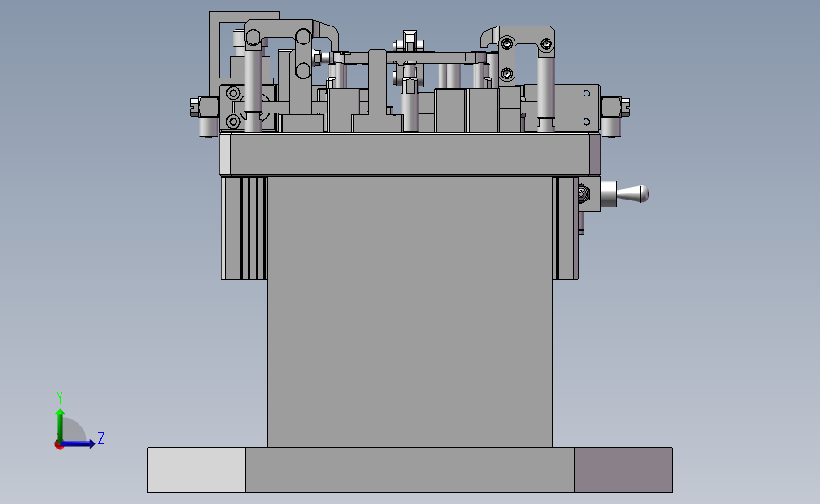The width and height of the screenshot is (820, 504).
Task: Select the light-colored left end of base plate
Action: 196,470
